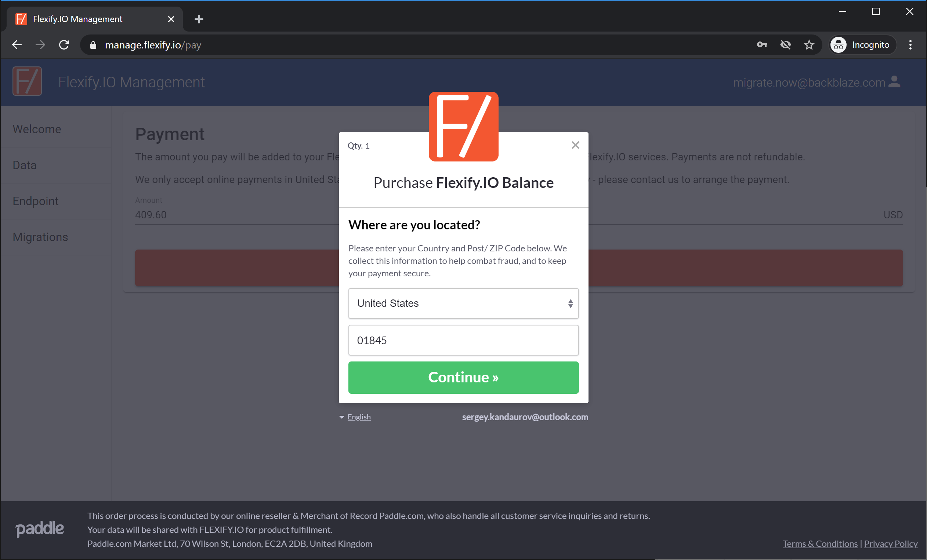Expand the English language selector
927x560 pixels.
pyautogui.click(x=355, y=417)
